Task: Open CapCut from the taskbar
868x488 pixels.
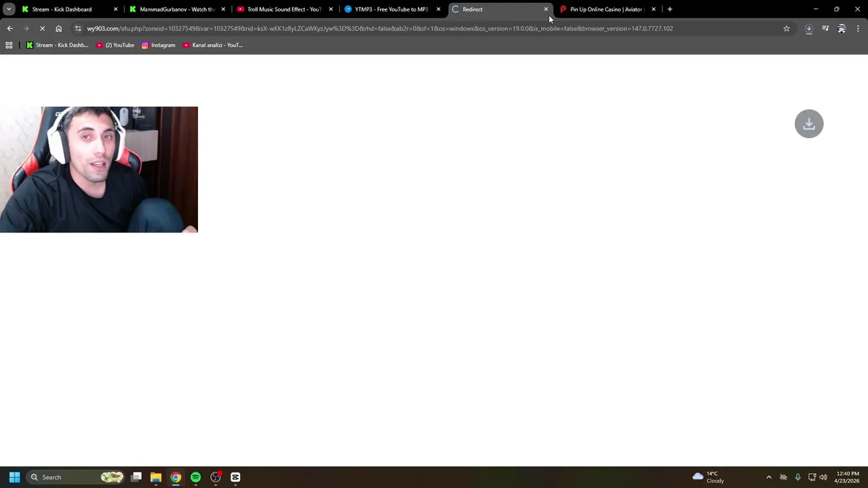Action: [235, 477]
